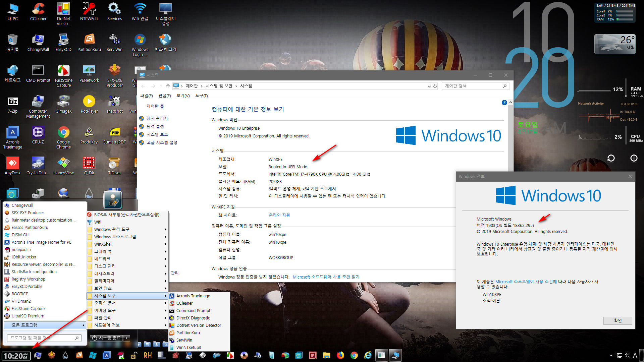Screen dimensions: 644x362
Task: Expand the WinXShell folder
Action: tap(127, 244)
